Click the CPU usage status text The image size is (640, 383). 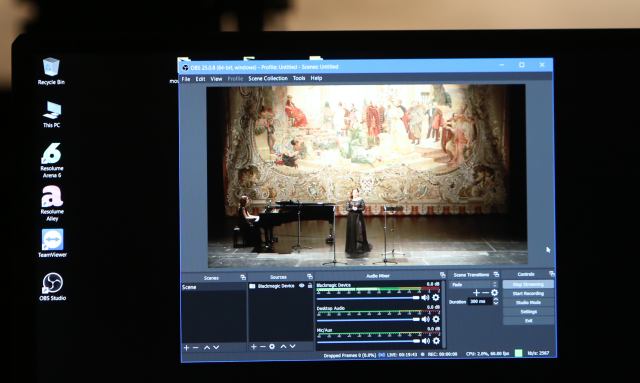pos(487,354)
